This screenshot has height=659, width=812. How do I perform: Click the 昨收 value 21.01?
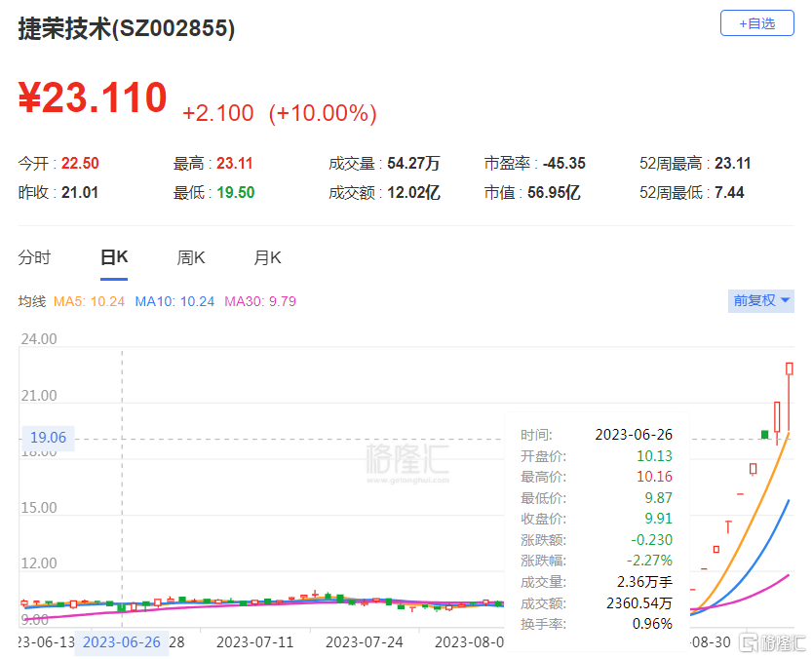pos(80,193)
